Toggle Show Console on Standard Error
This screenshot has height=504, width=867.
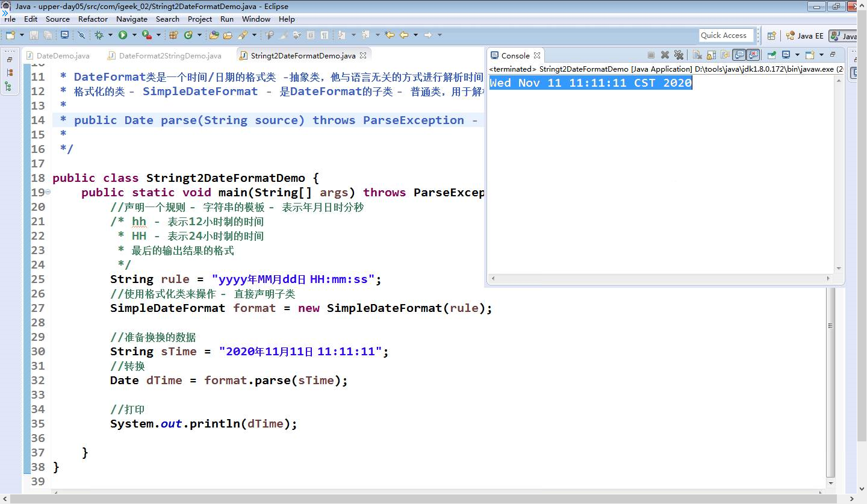coord(753,55)
